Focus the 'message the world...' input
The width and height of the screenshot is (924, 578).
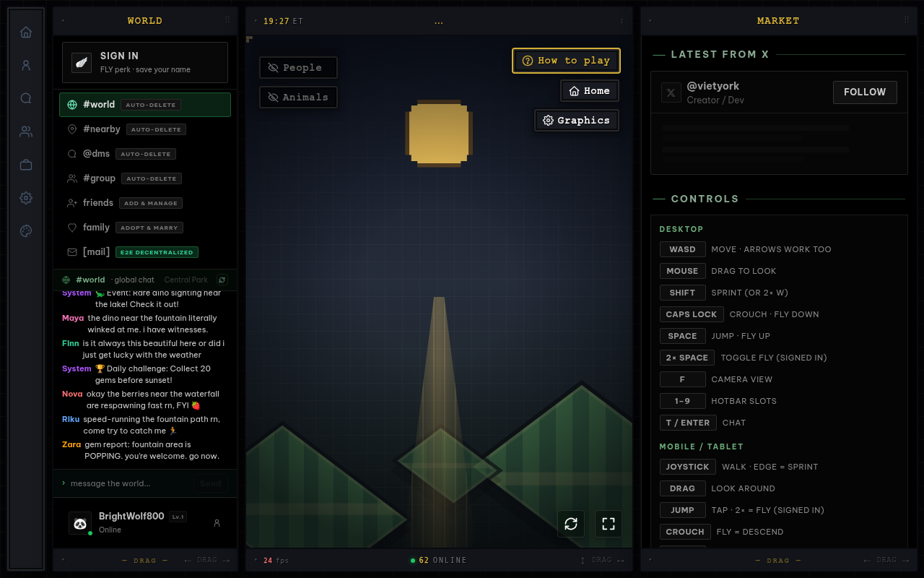(128, 483)
